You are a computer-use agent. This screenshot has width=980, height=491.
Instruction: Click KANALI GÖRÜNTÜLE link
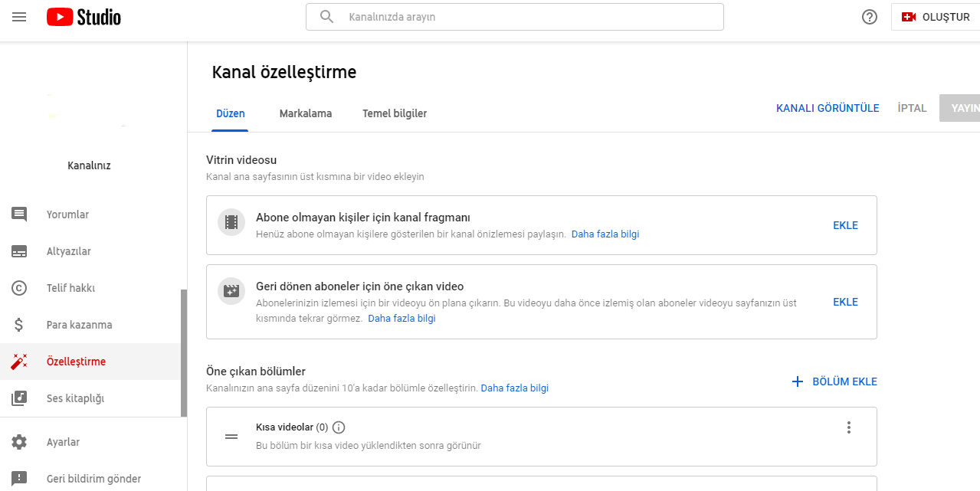[x=828, y=108]
